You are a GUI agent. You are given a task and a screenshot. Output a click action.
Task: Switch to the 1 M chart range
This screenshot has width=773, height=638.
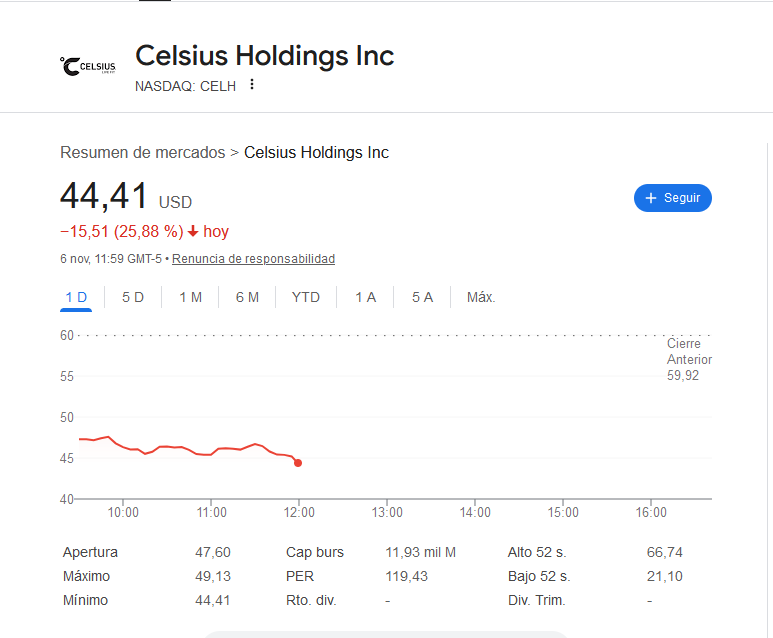point(190,297)
